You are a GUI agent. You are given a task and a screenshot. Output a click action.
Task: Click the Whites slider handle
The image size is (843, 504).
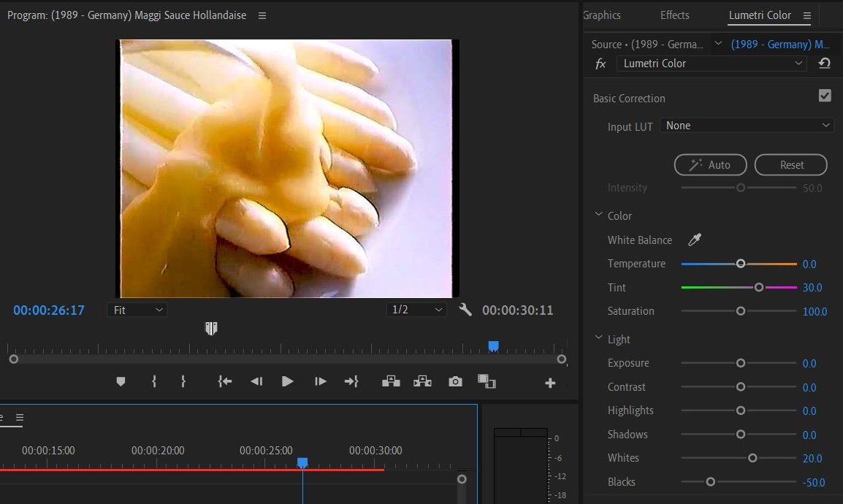click(x=752, y=458)
